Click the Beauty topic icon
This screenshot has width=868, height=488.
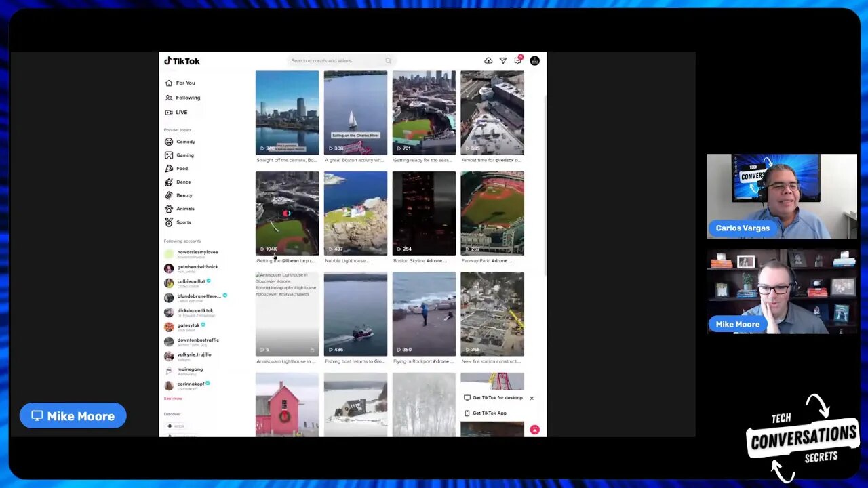pyautogui.click(x=169, y=195)
